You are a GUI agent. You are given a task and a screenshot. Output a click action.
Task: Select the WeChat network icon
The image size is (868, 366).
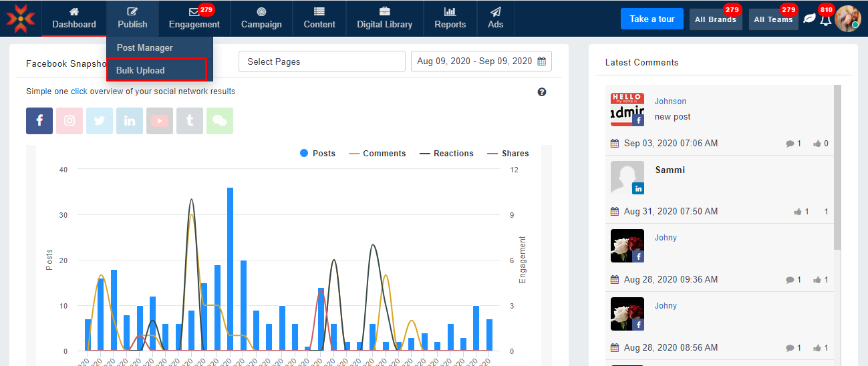click(x=220, y=121)
